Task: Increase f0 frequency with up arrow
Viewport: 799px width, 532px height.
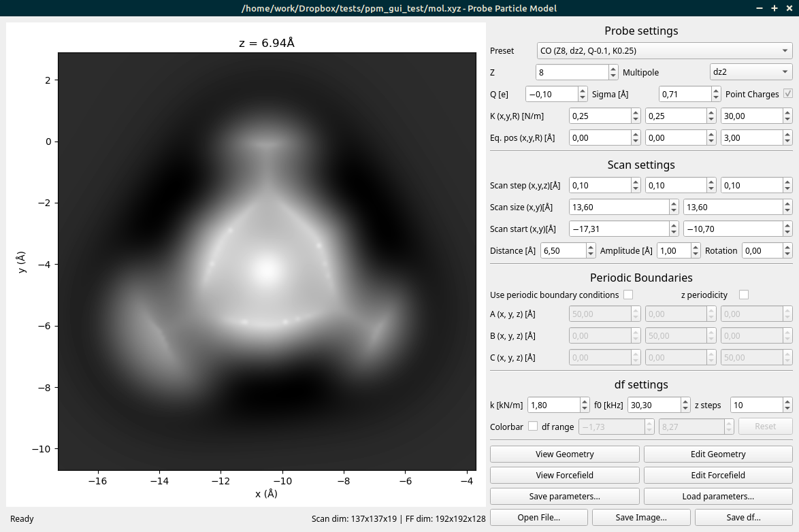Action: pos(685,401)
